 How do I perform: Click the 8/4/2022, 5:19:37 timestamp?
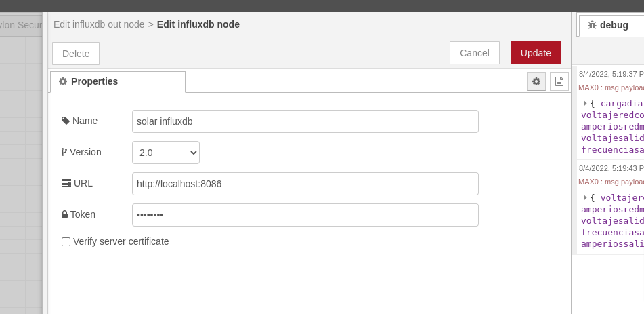click(x=611, y=74)
